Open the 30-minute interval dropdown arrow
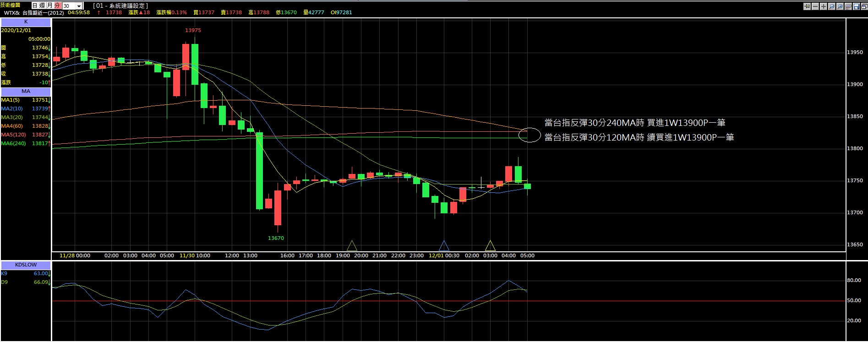This screenshot has width=868, height=342. click(79, 6)
